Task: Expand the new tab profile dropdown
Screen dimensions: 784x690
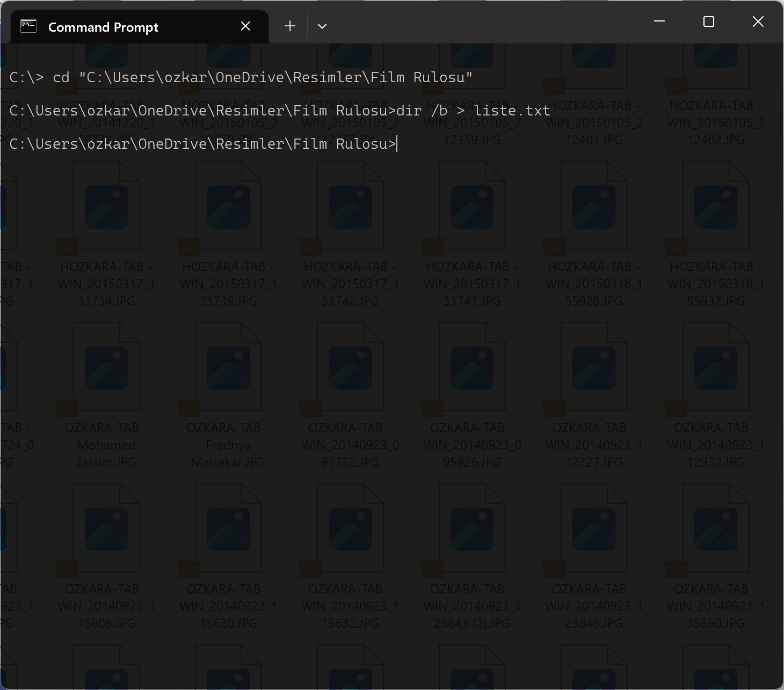Action: point(322,26)
